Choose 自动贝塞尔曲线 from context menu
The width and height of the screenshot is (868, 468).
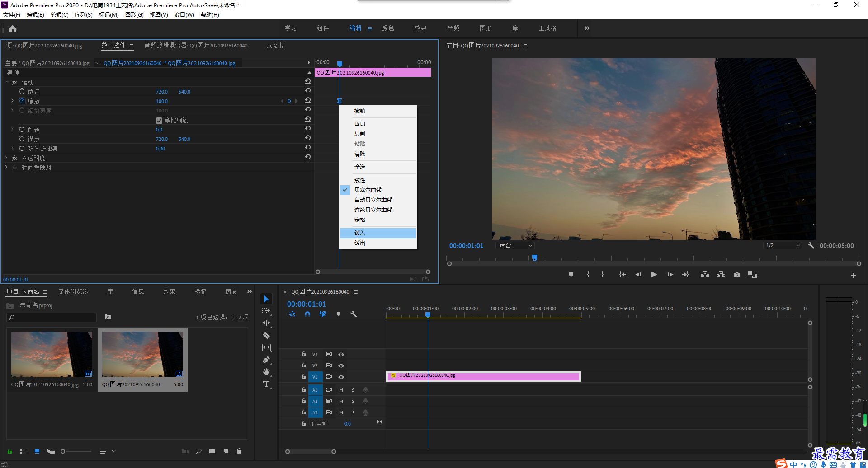tap(378, 200)
